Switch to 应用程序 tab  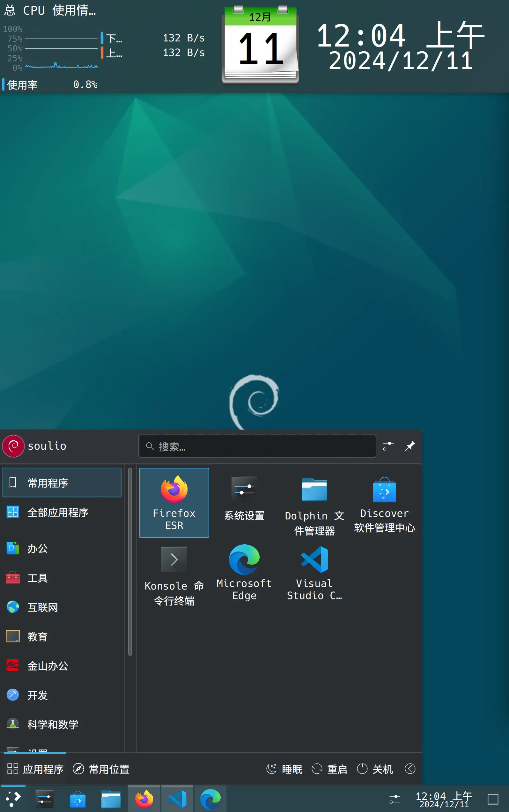coord(35,769)
